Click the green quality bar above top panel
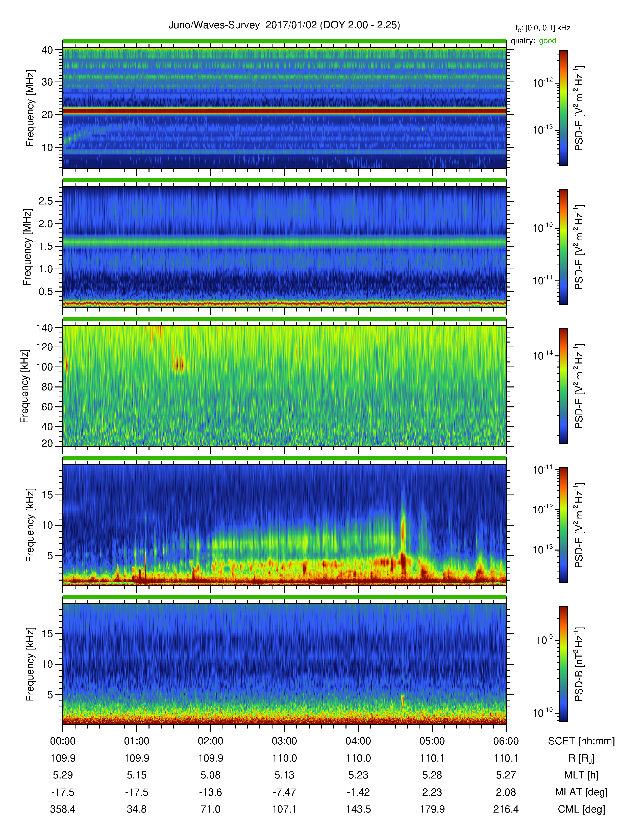Image resolution: width=644 pixels, height=833 pixels. coord(284,41)
